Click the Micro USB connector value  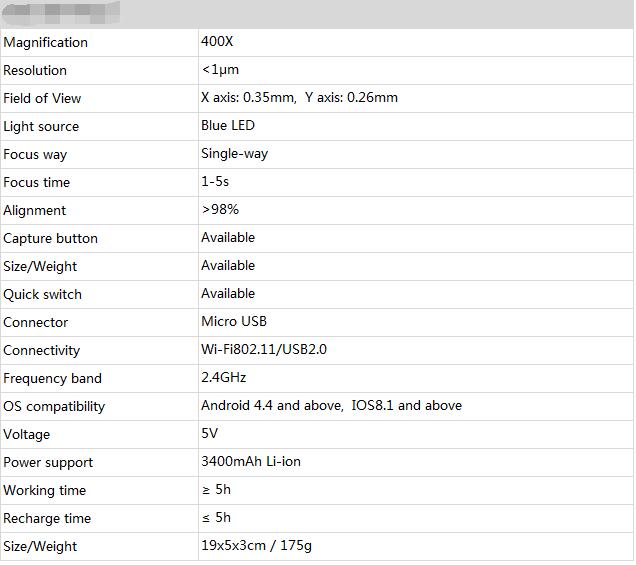[234, 322]
